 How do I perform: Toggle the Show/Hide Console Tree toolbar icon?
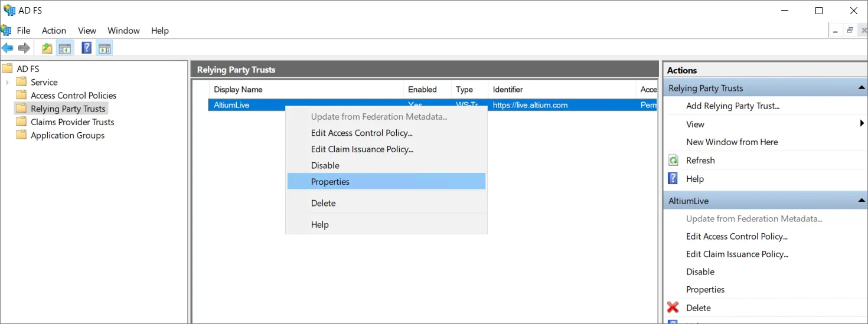pyautogui.click(x=65, y=48)
